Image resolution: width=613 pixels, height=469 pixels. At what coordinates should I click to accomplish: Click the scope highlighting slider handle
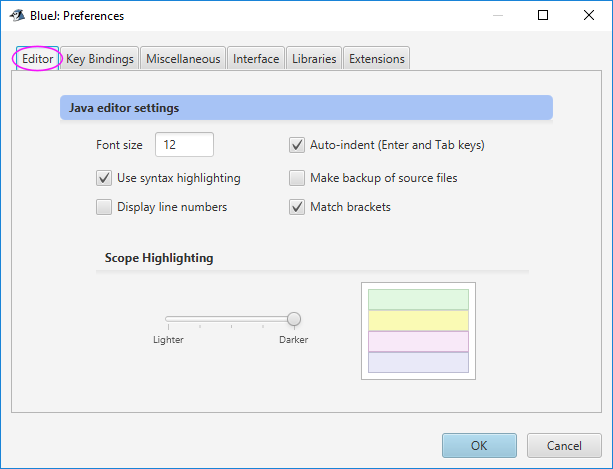click(x=294, y=319)
